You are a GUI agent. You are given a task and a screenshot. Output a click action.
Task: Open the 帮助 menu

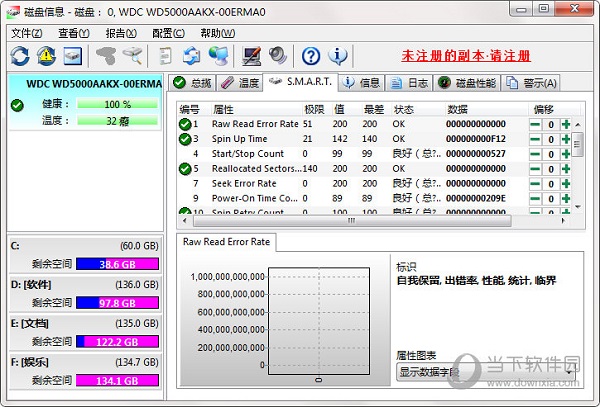217,33
